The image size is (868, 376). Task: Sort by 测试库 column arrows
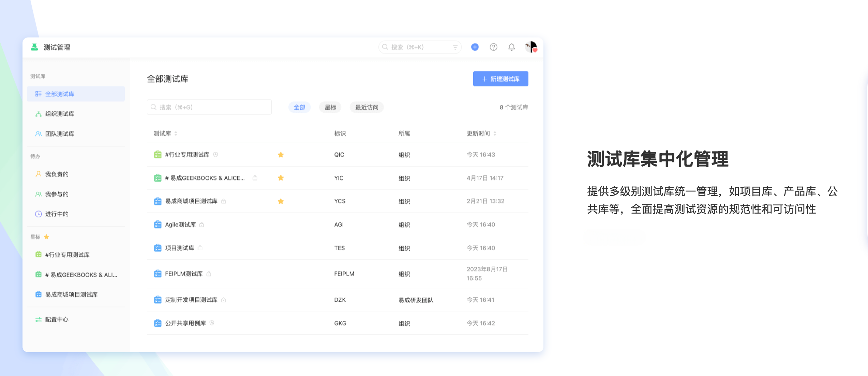click(x=176, y=134)
